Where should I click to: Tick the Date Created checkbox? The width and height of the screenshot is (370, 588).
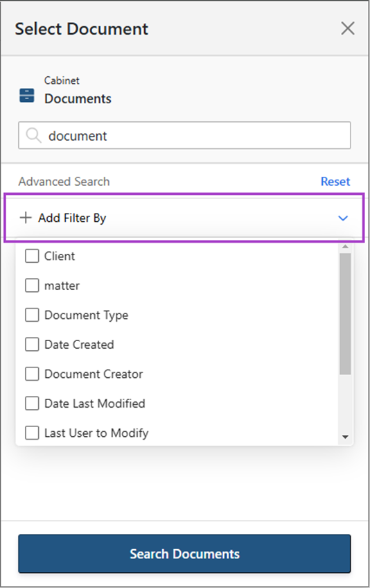pyautogui.click(x=32, y=344)
